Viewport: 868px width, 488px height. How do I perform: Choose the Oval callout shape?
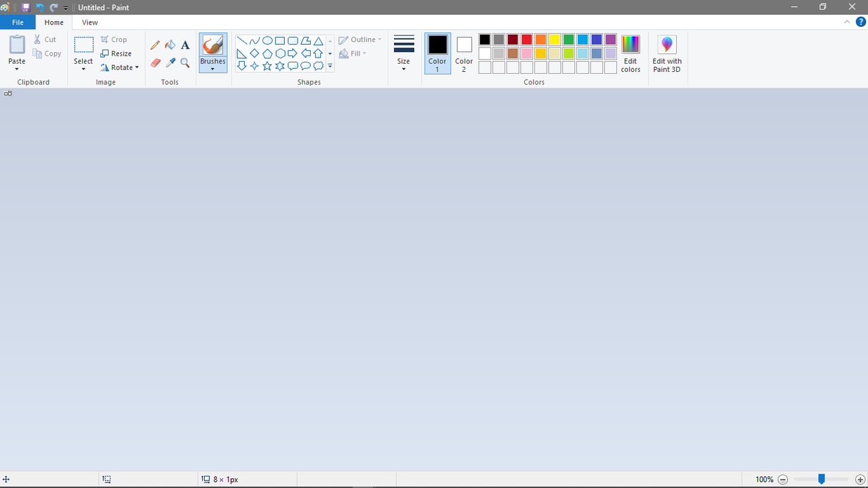tap(306, 66)
